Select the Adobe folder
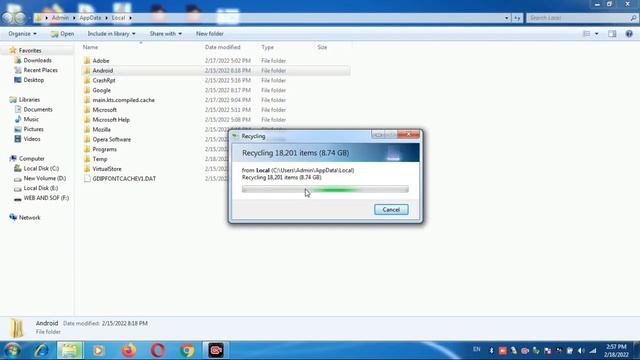The image size is (640, 360). (x=100, y=60)
